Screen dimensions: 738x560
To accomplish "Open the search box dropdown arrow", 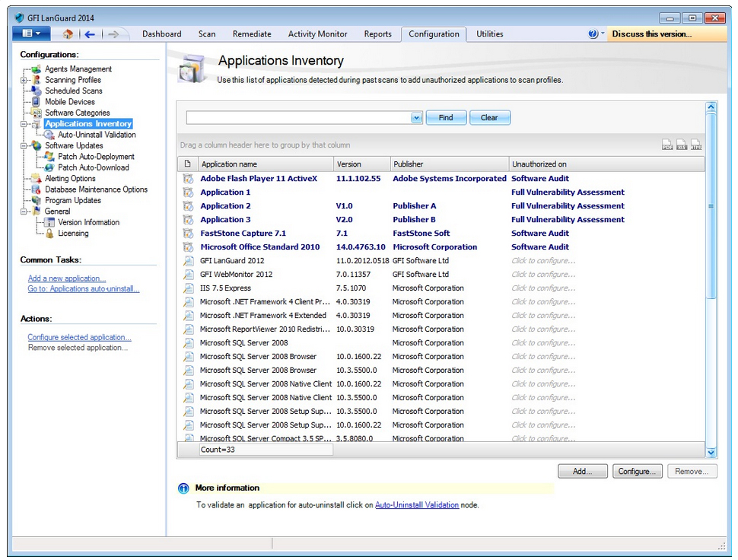I will (416, 118).
